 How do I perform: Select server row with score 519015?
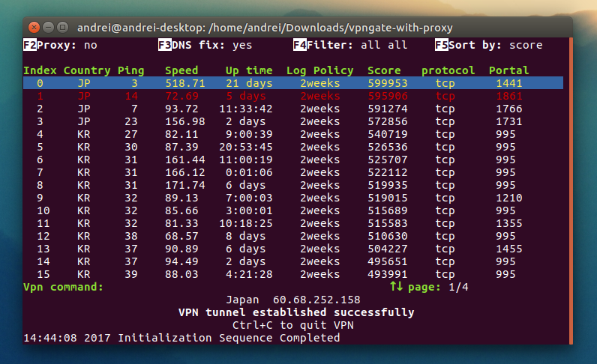click(x=293, y=198)
